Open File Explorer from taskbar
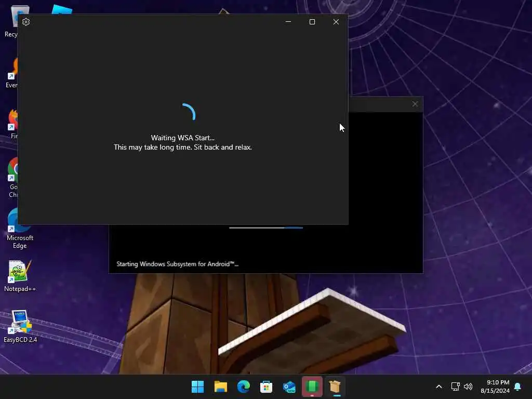Image resolution: width=532 pixels, height=399 pixels. [x=220, y=387]
